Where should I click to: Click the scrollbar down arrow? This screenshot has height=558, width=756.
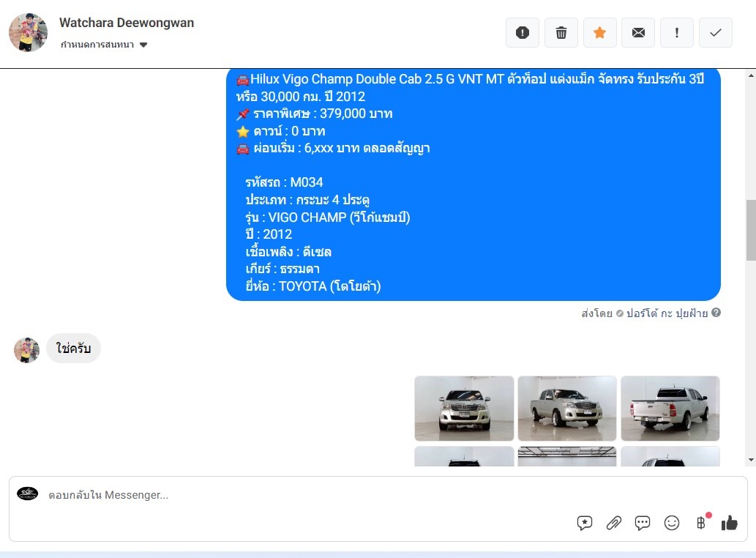[x=751, y=460]
